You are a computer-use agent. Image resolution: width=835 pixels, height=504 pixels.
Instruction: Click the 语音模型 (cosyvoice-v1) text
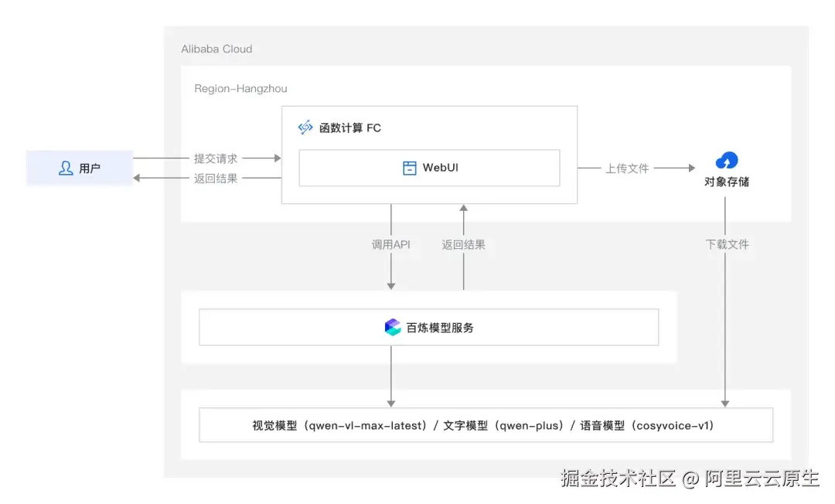[646, 426]
